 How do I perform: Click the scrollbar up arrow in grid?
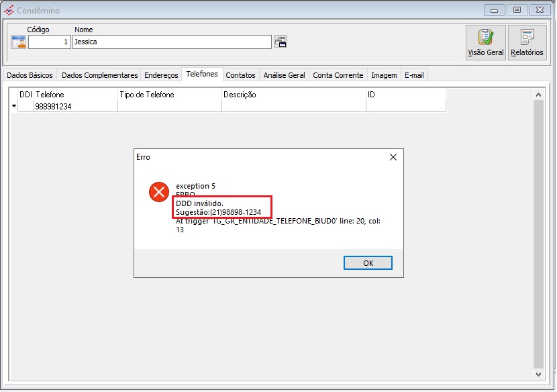coord(538,96)
